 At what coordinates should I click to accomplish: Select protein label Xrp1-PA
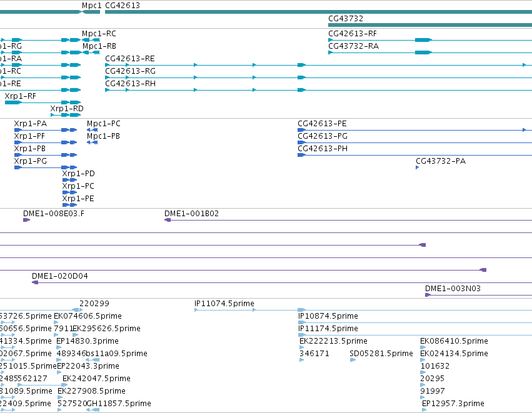[31, 124]
